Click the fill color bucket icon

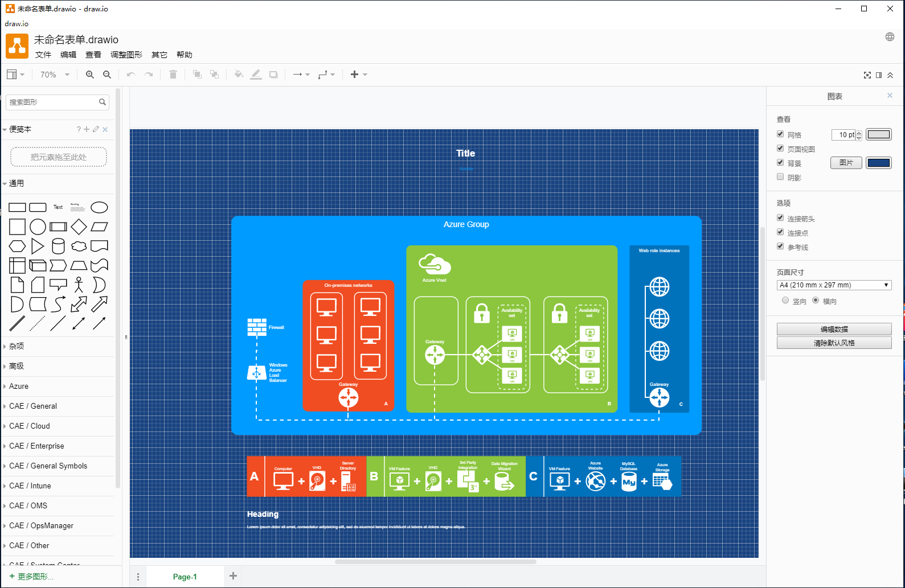click(239, 75)
